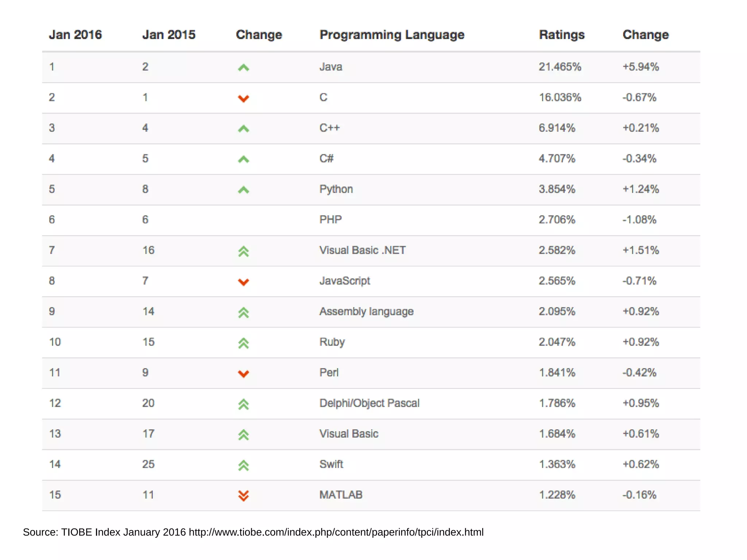This screenshot has height=560, width=747.
Task: Click the Change header next to Jan 2015
Action: (259, 35)
